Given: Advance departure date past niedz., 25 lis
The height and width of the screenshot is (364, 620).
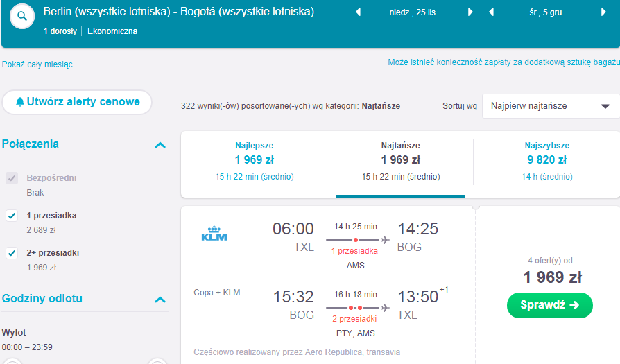Looking at the screenshot, I should point(470,12).
